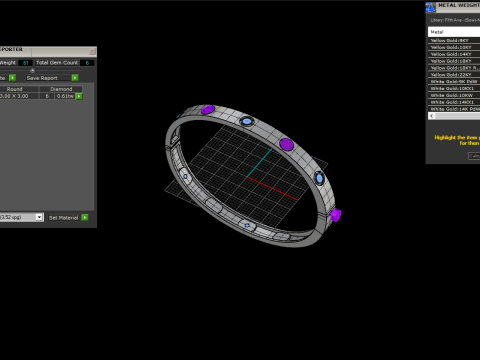Select the middle purple gem on the bangle
The width and height of the screenshot is (480, 360).
coord(287,144)
